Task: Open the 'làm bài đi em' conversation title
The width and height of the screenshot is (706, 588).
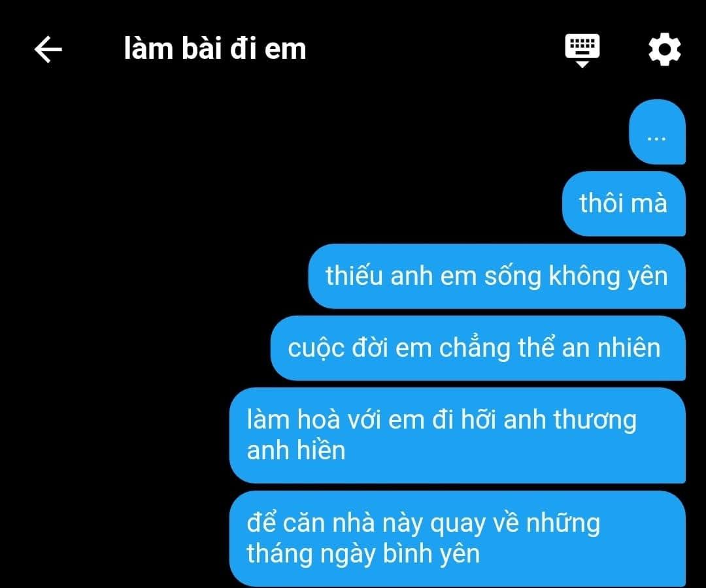Action: [x=215, y=48]
